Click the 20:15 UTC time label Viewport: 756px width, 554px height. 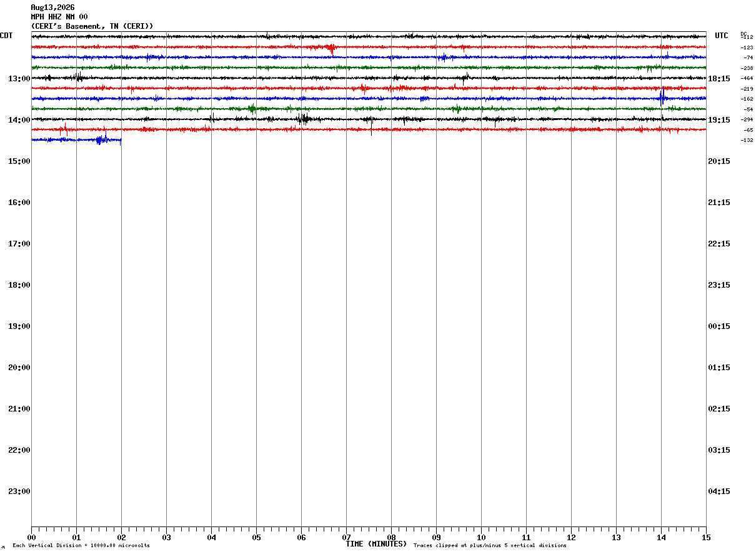click(x=719, y=161)
